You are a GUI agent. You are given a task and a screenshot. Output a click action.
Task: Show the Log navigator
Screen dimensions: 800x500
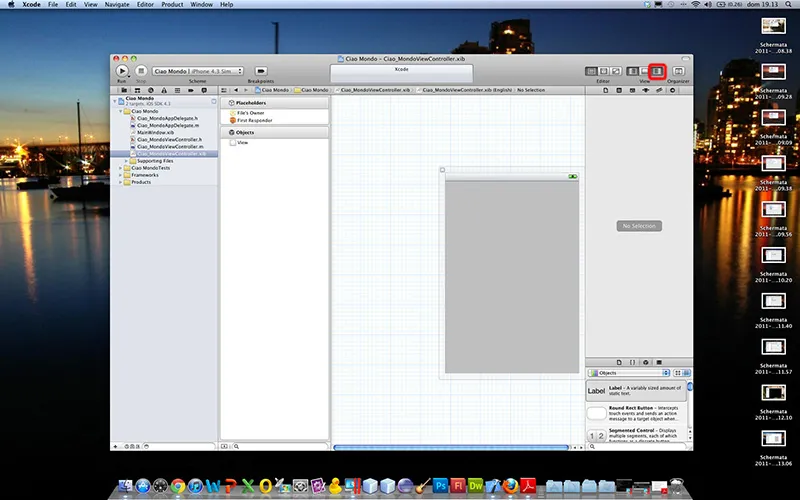click(204, 90)
